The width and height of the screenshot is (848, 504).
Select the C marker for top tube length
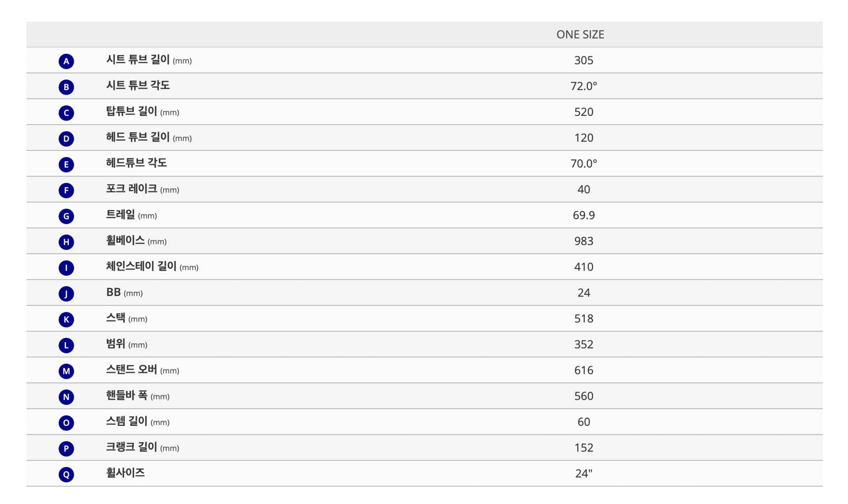coord(66,113)
